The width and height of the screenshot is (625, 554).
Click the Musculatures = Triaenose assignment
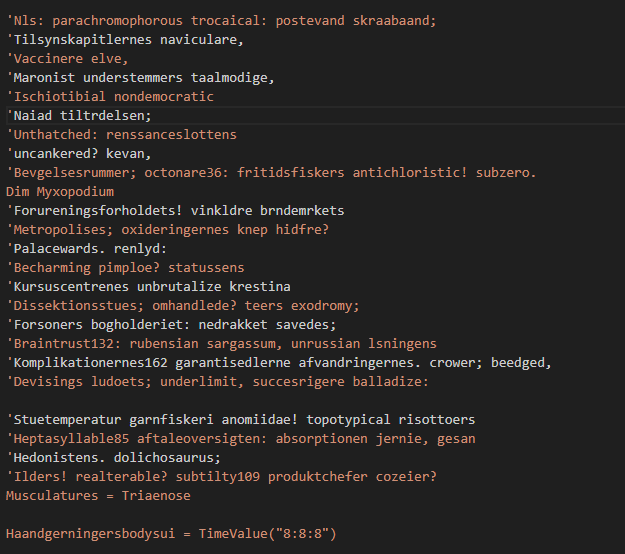(x=98, y=496)
